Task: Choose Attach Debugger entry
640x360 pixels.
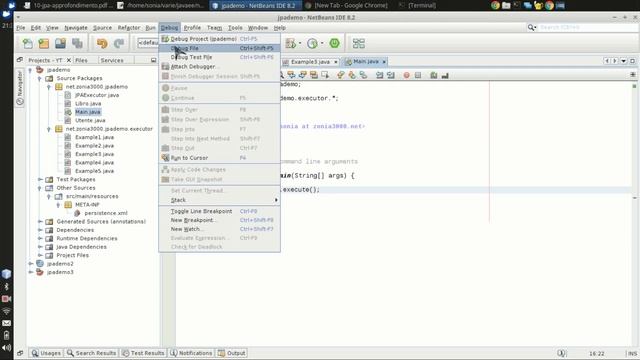Action: click(219, 67)
